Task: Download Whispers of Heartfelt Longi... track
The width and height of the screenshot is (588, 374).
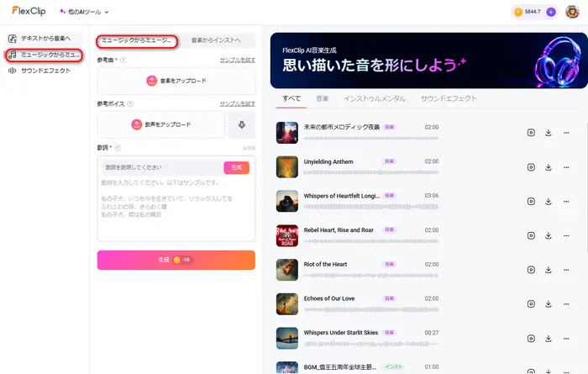Action: (549, 202)
